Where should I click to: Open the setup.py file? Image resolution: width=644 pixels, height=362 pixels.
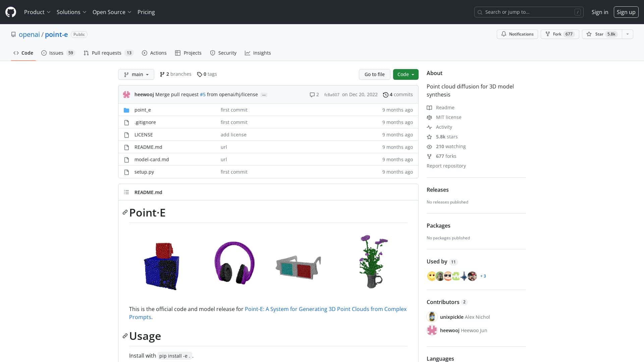pyautogui.click(x=144, y=172)
